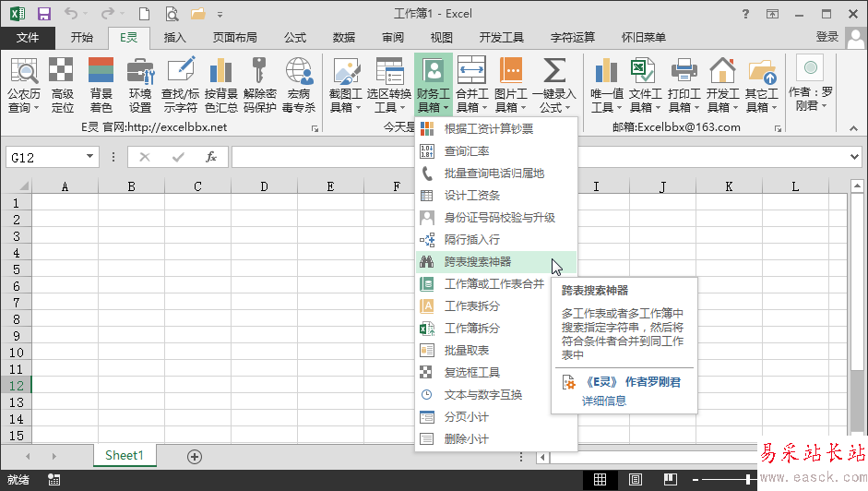Click the Undo arrow icon
Image resolution: width=868 pixels, height=491 pixels.
(71, 13)
